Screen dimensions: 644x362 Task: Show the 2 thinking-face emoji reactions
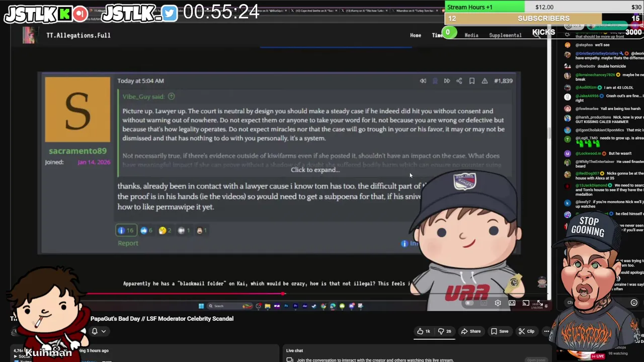pyautogui.click(x=165, y=230)
